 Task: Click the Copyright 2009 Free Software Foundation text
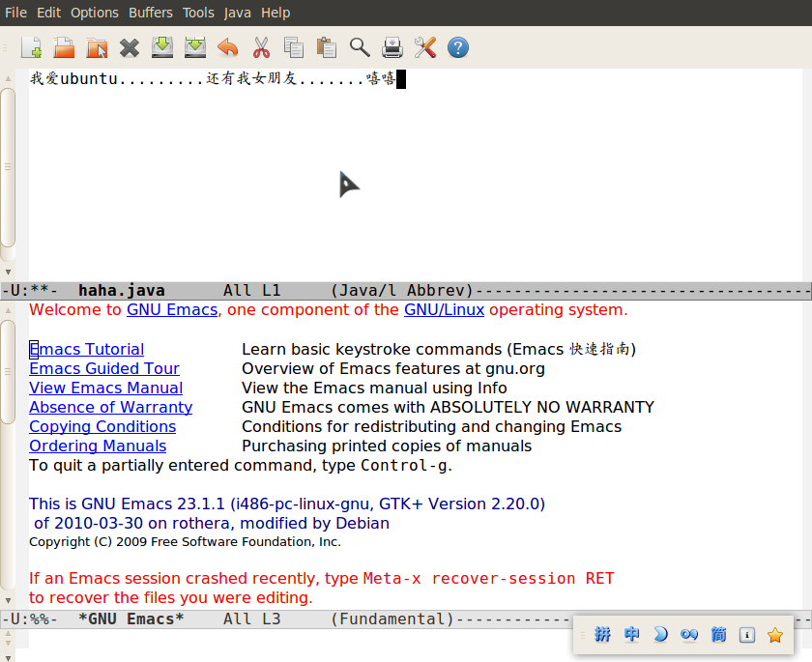(x=185, y=542)
